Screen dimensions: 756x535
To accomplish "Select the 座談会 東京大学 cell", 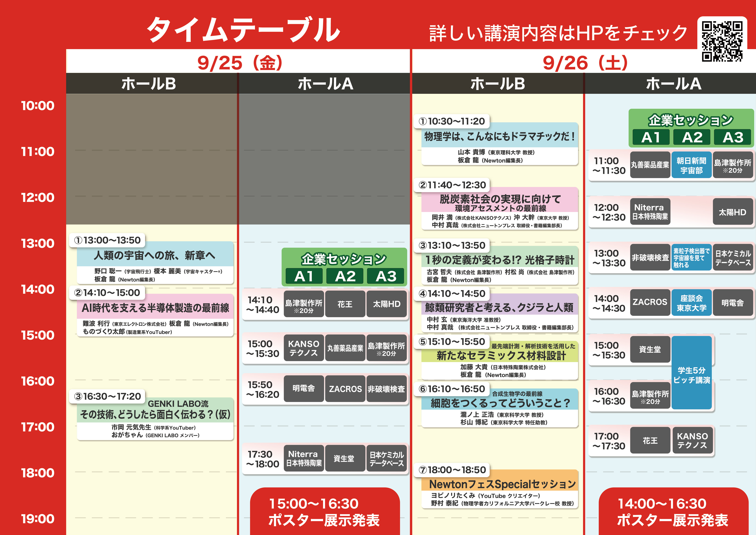I will click(x=692, y=303).
